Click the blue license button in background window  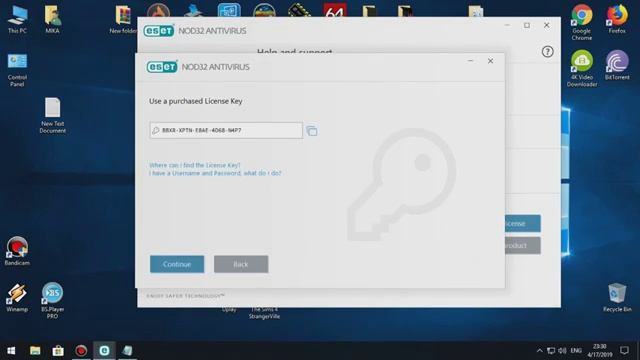[x=523, y=223]
